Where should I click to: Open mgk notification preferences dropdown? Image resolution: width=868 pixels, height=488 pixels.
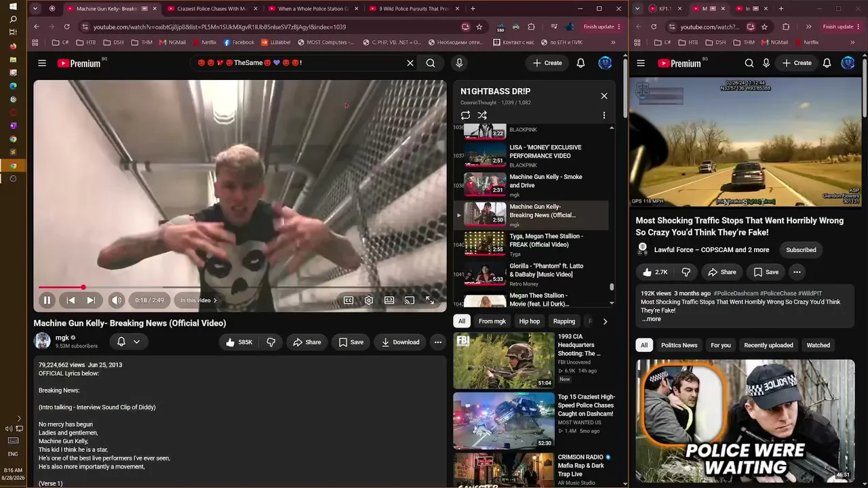[129, 342]
